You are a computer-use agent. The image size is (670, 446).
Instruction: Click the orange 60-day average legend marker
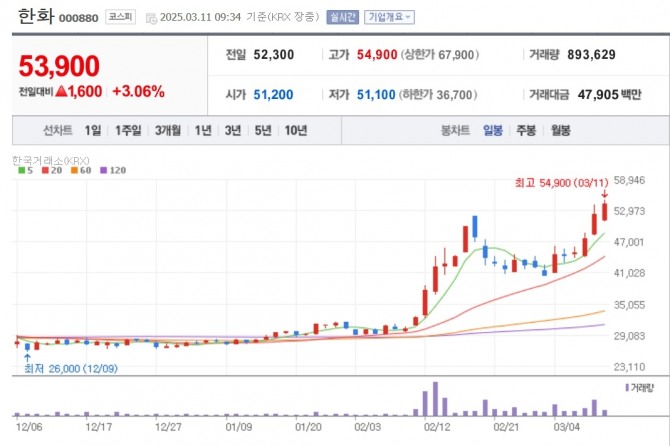click(74, 170)
